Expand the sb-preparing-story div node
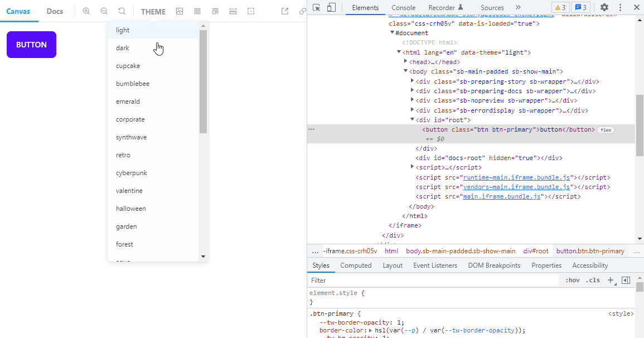The image size is (644, 338). [x=412, y=81]
